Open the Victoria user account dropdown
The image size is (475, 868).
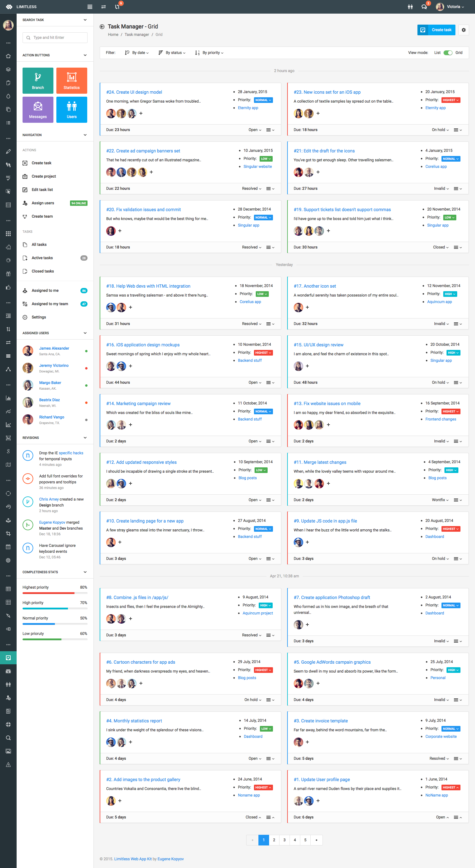point(450,7)
